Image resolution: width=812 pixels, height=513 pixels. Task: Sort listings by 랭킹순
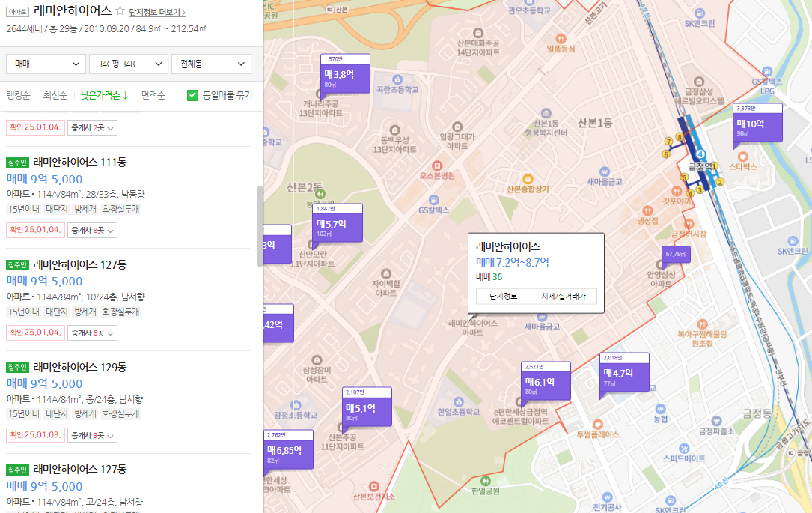pos(18,95)
